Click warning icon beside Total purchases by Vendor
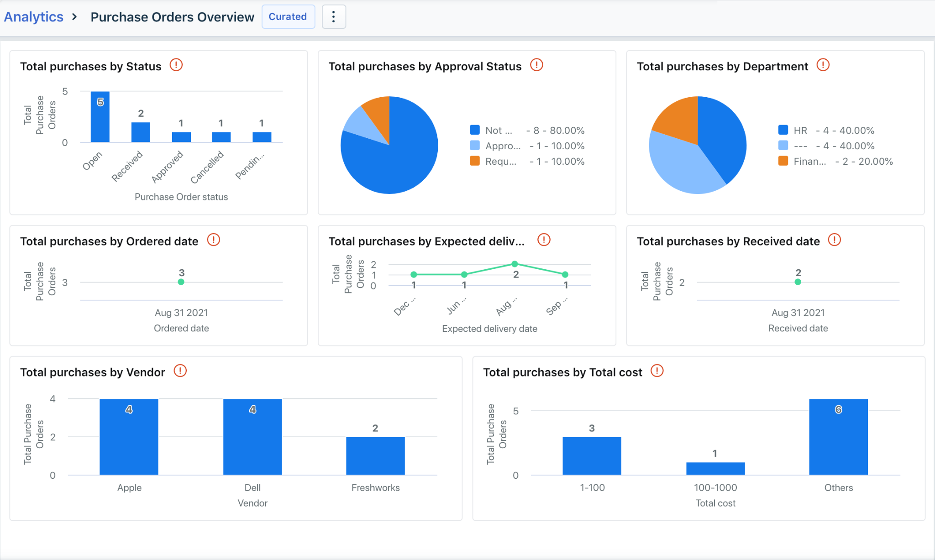 (180, 371)
